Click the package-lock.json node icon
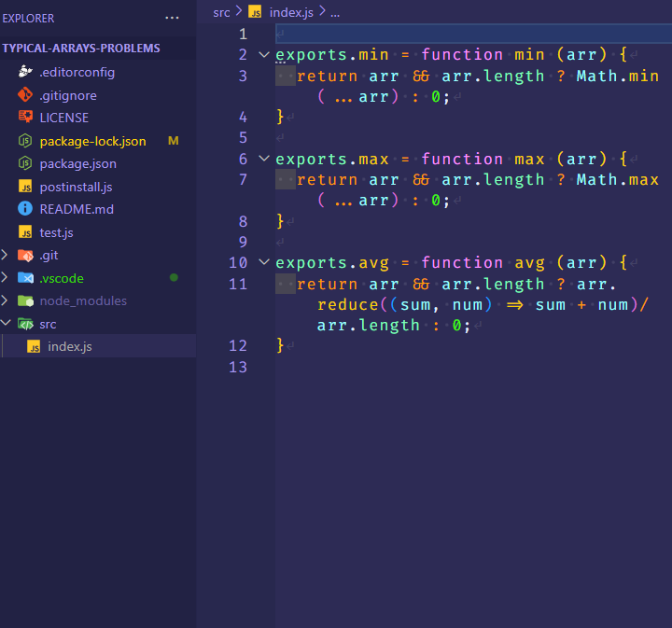The image size is (672, 628). tap(25, 141)
